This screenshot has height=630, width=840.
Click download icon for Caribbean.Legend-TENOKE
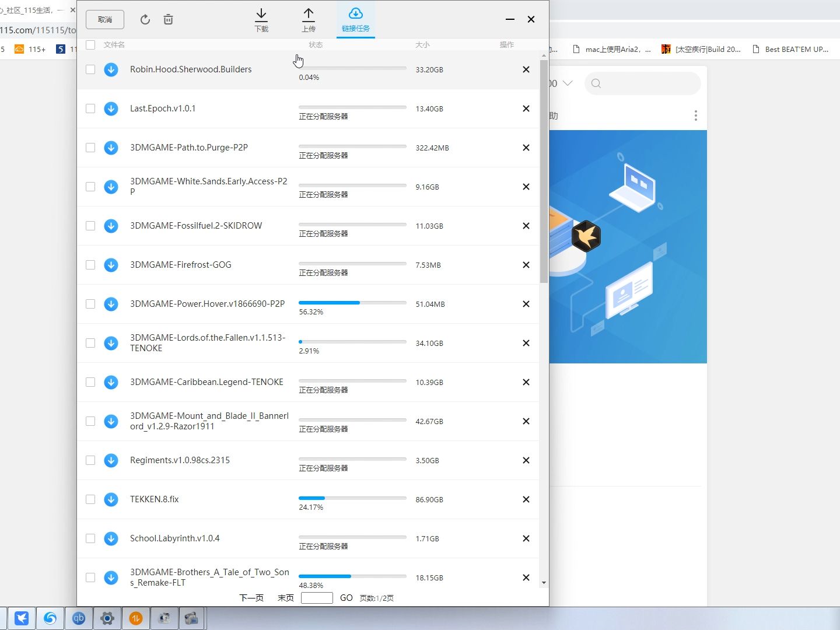tap(111, 382)
